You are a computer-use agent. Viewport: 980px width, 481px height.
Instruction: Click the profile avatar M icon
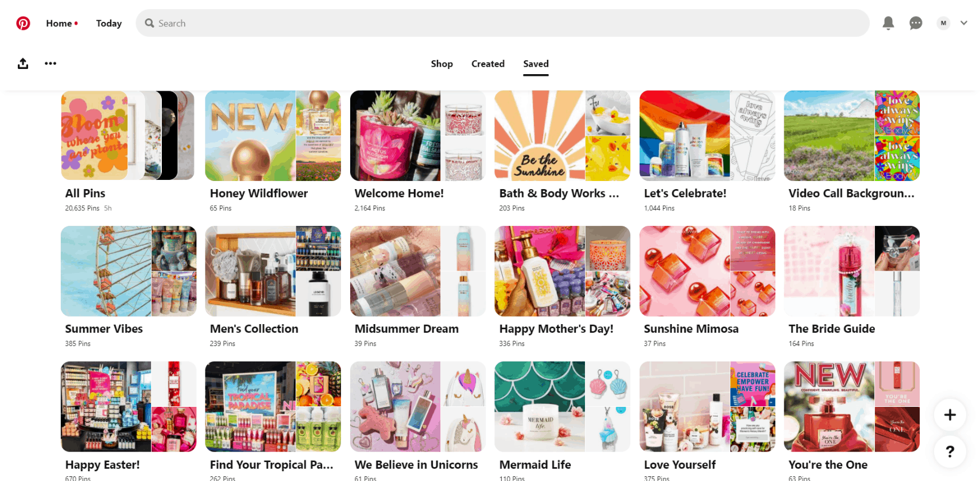coord(943,23)
